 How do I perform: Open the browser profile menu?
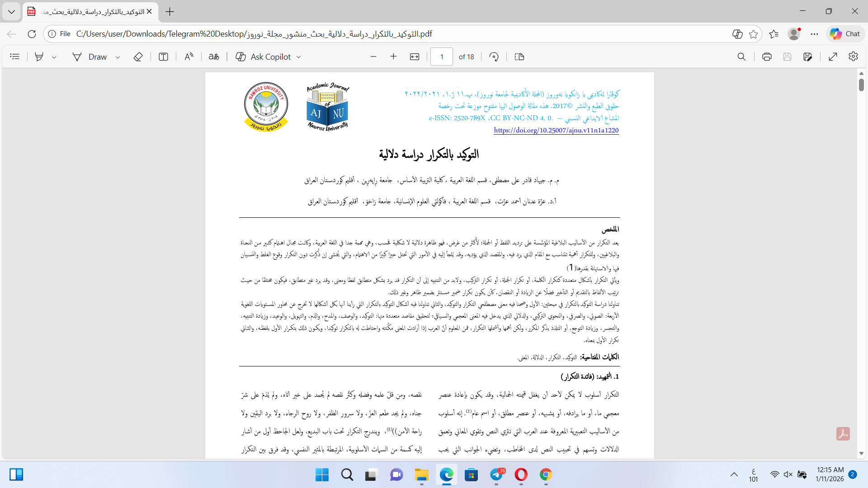(x=794, y=34)
